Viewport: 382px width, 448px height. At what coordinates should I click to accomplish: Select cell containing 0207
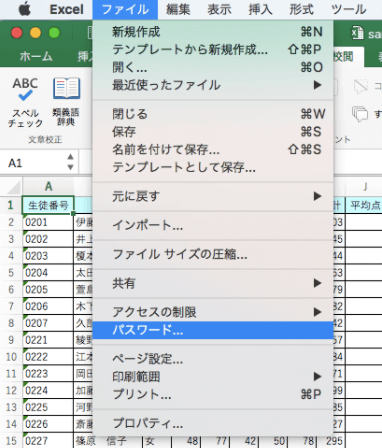click(48, 323)
